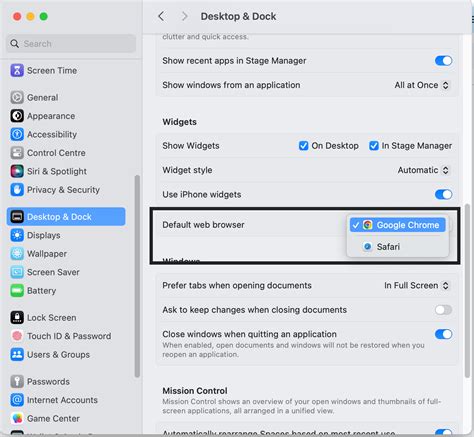Open Internet Accounts settings

(66, 400)
